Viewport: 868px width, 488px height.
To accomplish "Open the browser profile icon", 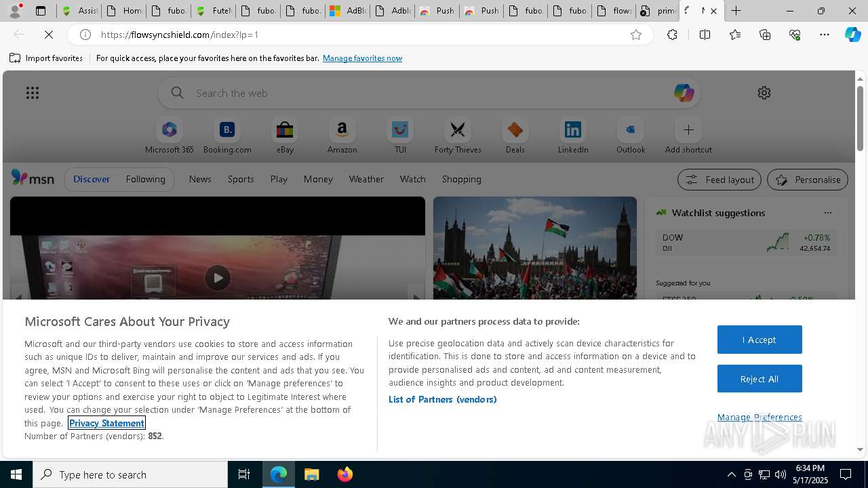I will 15,11.
